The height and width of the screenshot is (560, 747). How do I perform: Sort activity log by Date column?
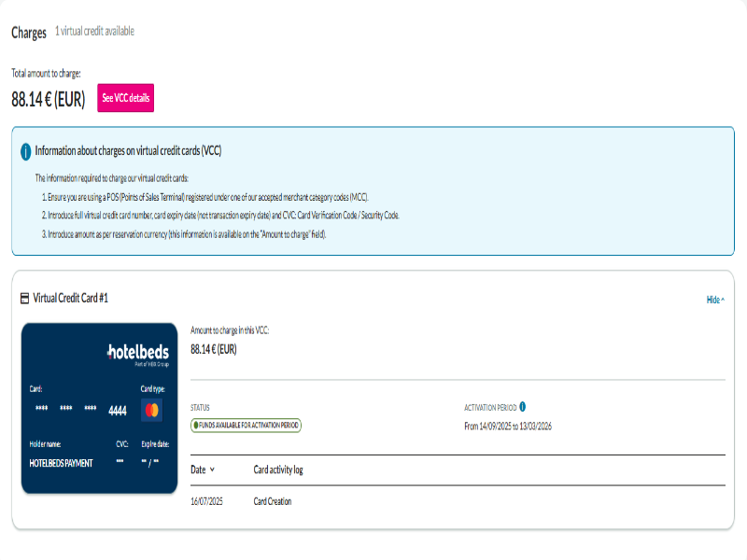pyautogui.click(x=203, y=469)
